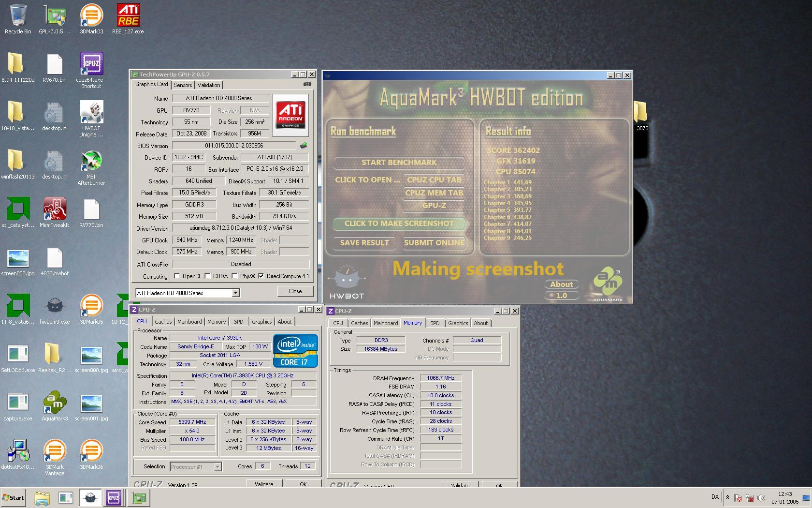Click the About button in AquaMark3

click(562, 284)
